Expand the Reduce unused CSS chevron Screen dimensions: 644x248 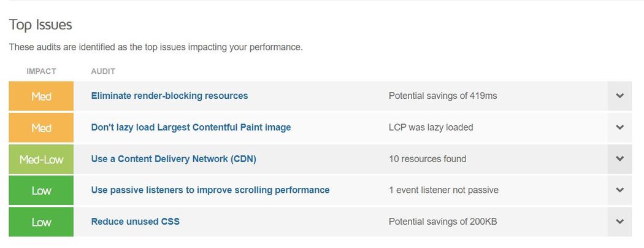619,222
